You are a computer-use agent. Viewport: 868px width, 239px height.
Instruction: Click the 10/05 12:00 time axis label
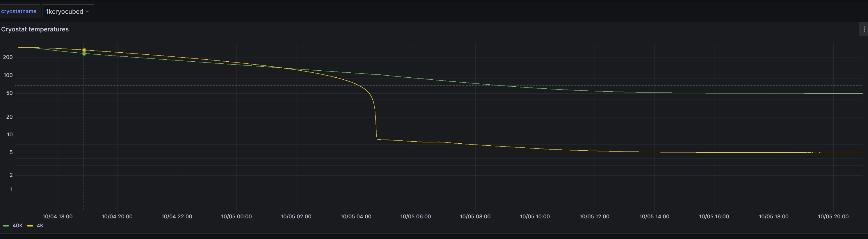(x=595, y=216)
